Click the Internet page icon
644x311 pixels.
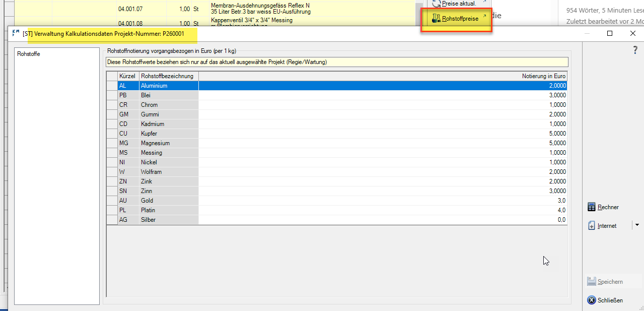pyautogui.click(x=592, y=226)
